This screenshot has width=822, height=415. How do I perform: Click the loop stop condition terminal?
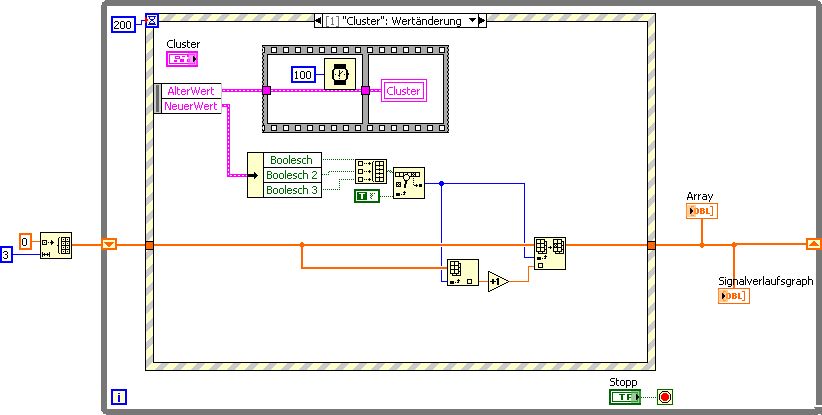tap(665, 397)
